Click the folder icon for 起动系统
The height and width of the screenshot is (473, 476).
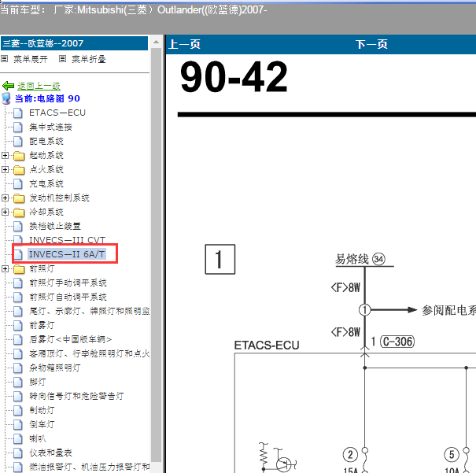pos(19,156)
